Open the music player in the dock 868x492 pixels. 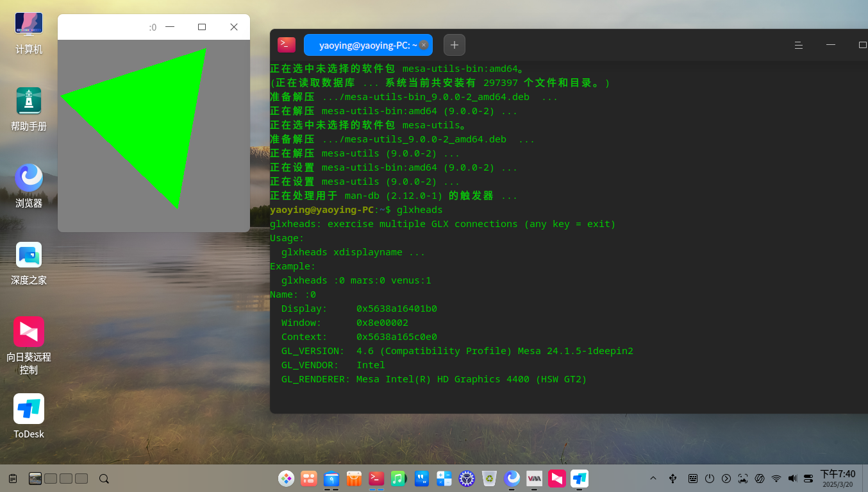[399, 479]
